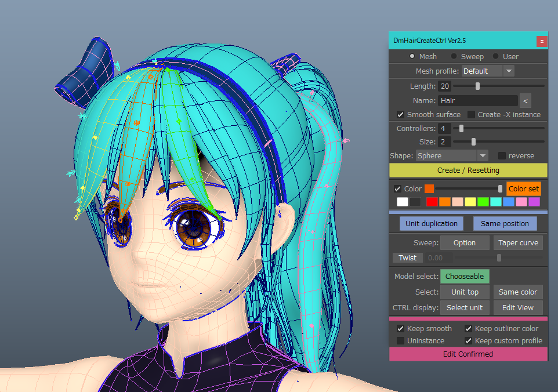Click the Controllers slider handle

(x=461, y=128)
